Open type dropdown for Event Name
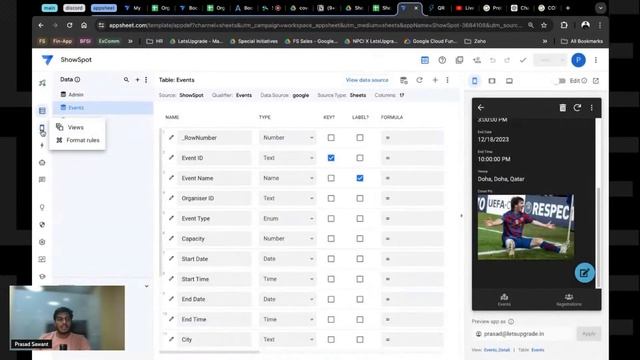The width and height of the screenshot is (640, 360). pos(287,178)
